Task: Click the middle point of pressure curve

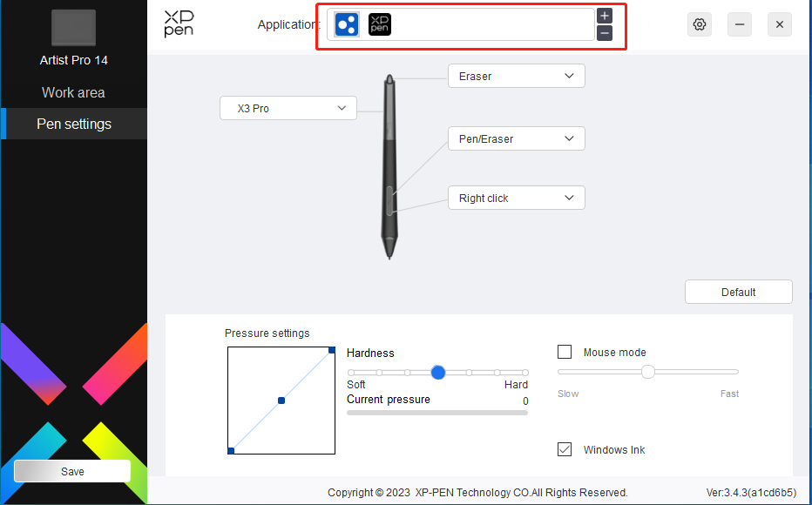Action: 281,401
